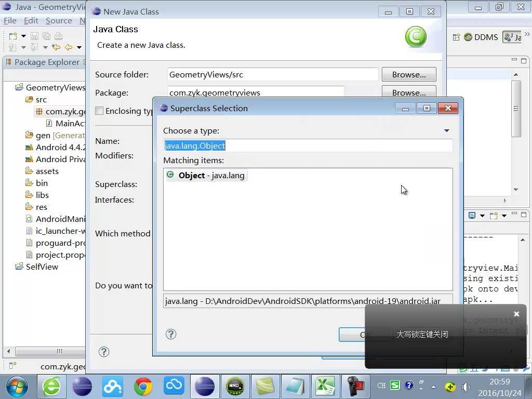Open Choose a type view menu arrow
Viewport: 532px width, 399px height.
[x=446, y=130]
